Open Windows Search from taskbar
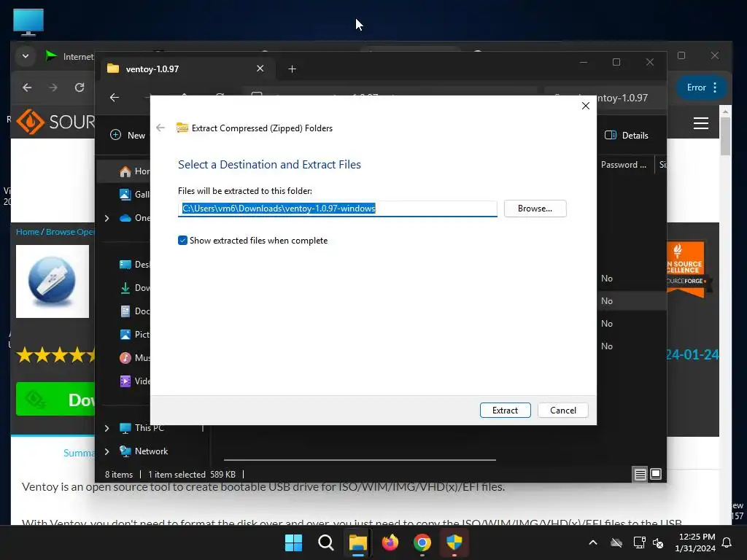747x560 pixels. (x=326, y=542)
